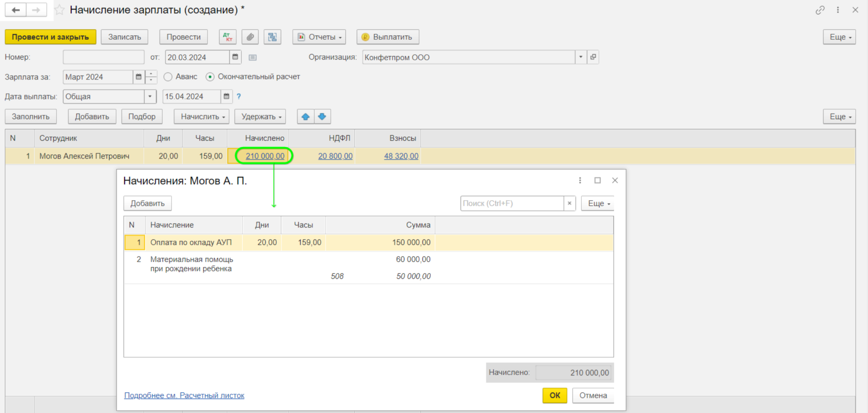Open main window three-dots menu

pyautogui.click(x=838, y=10)
